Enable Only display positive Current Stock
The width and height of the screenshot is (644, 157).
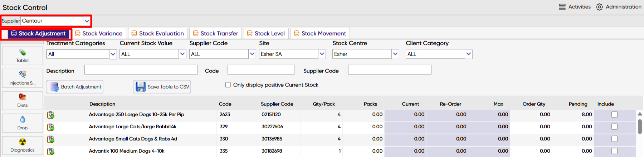[228, 85]
